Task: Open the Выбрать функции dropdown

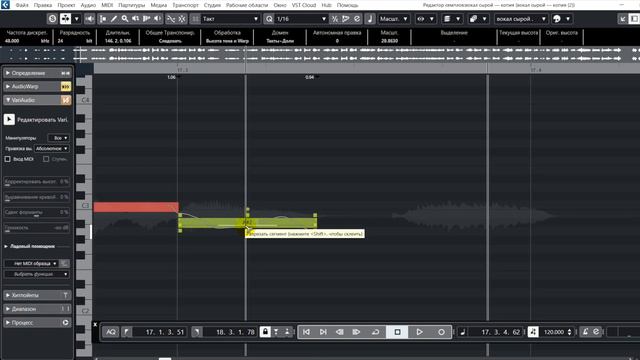Action: pyautogui.click(x=37, y=274)
